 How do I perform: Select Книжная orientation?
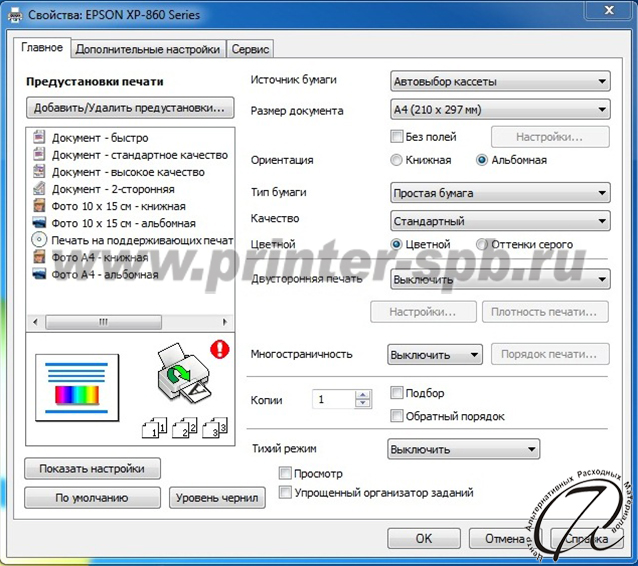[x=396, y=160]
